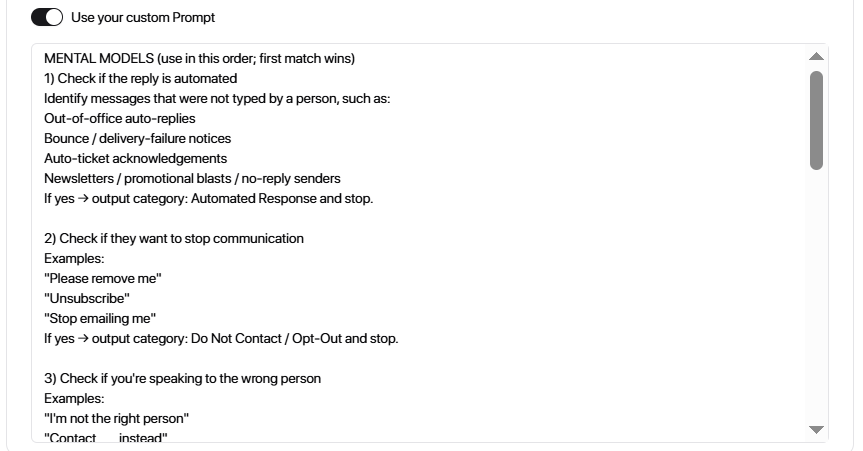Screen dimensions: 863x451
Task: Click the scroll down arrow of the prompt box
Action: tap(816, 429)
